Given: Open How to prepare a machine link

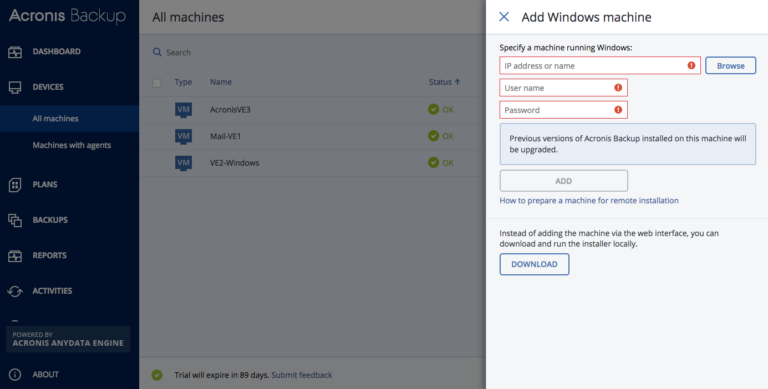Looking at the screenshot, I should [589, 200].
